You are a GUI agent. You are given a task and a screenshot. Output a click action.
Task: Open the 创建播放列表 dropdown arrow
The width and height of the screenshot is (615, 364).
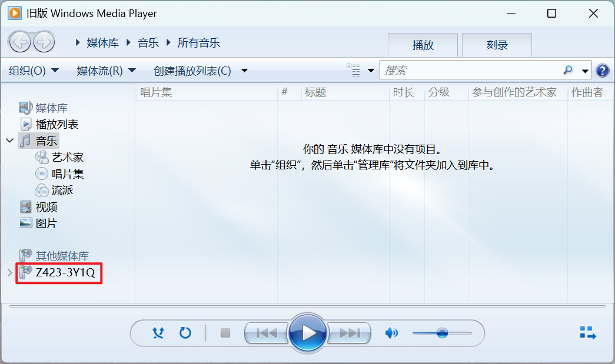pos(244,71)
